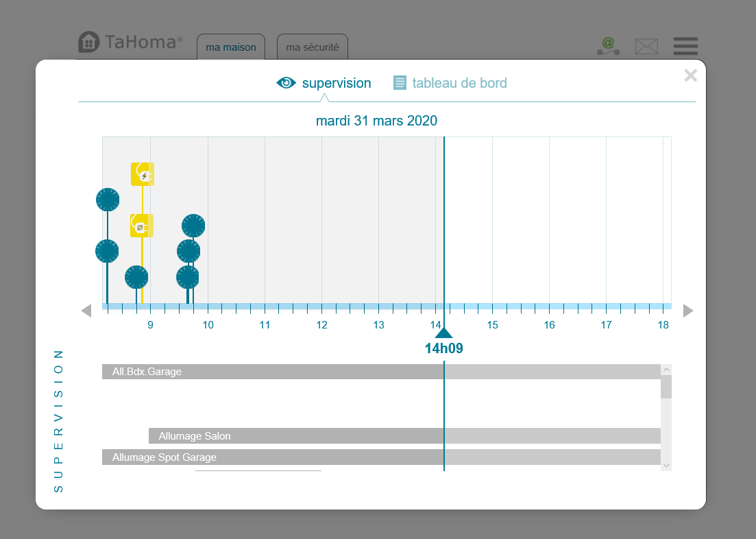Click the 14h09 current time marker triangle

pos(443,333)
